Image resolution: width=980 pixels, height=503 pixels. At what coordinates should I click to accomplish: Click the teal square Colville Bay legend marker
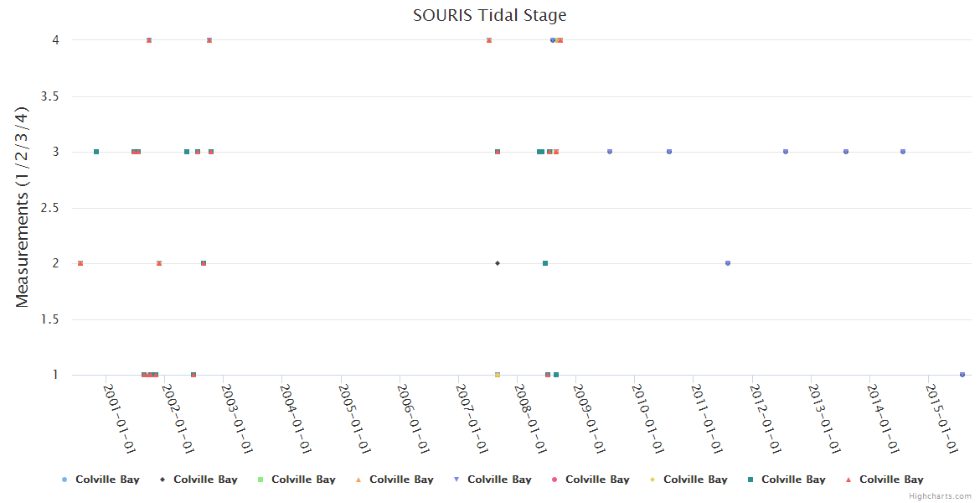click(x=750, y=480)
